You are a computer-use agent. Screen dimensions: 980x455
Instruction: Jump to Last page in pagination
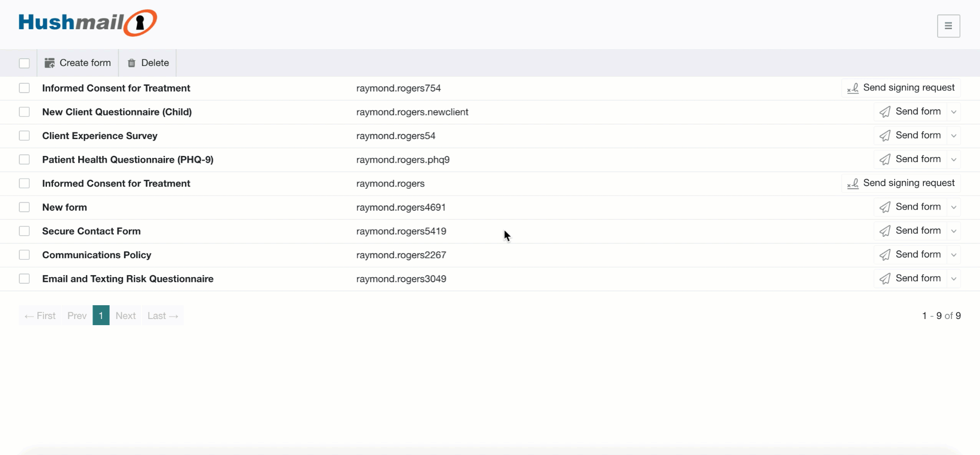(x=162, y=315)
